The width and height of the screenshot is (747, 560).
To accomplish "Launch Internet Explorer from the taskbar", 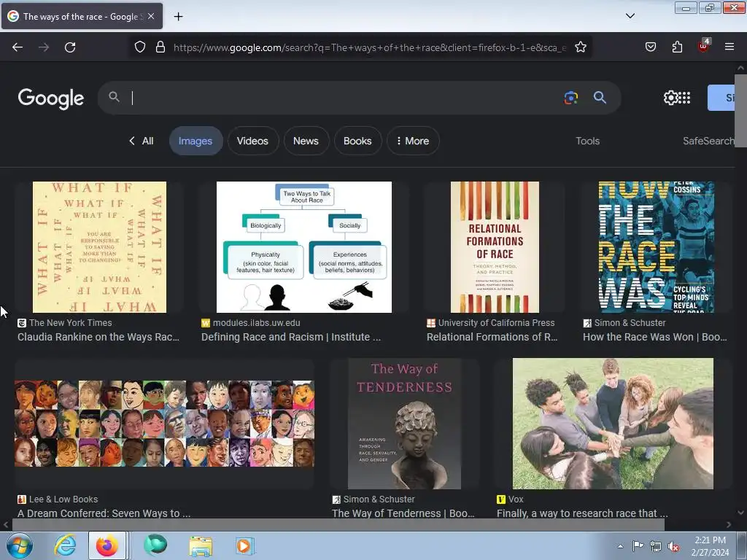I will pos(65,545).
